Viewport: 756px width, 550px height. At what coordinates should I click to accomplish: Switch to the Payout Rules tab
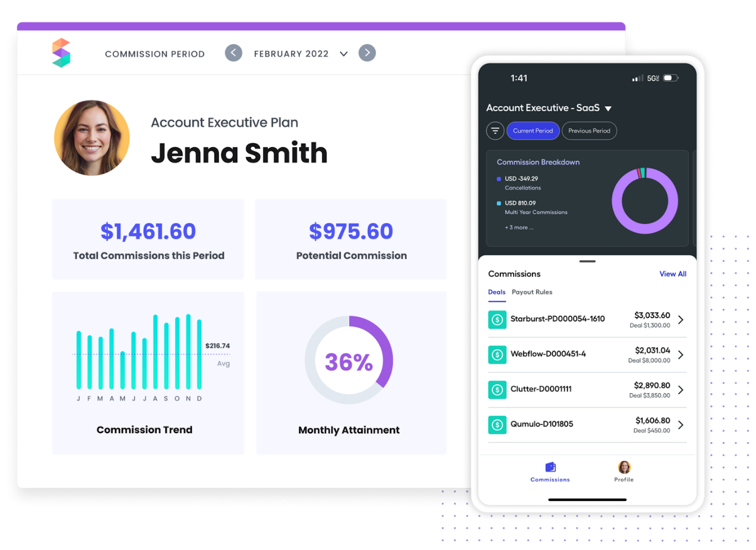click(x=532, y=292)
